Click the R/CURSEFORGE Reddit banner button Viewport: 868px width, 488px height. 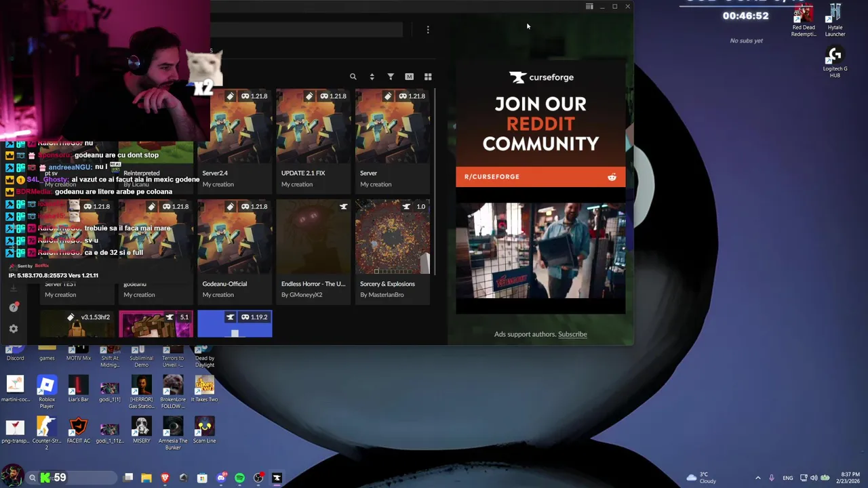pyautogui.click(x=540, y=177)
